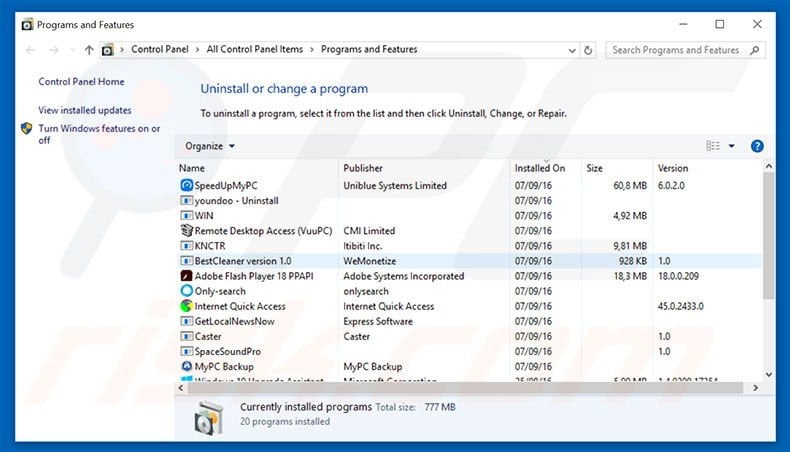This screenshot has width=790, height=452.
Task: Select the youndoo - Uninstall entry
Action: coord(236,201)
